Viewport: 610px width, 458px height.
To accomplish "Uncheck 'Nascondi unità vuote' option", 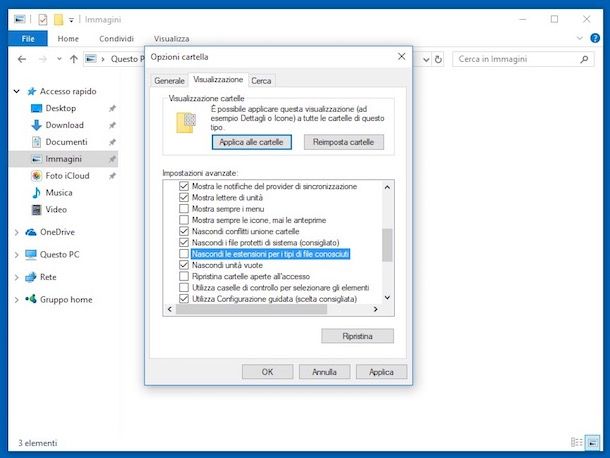I will tap(183, 265).
